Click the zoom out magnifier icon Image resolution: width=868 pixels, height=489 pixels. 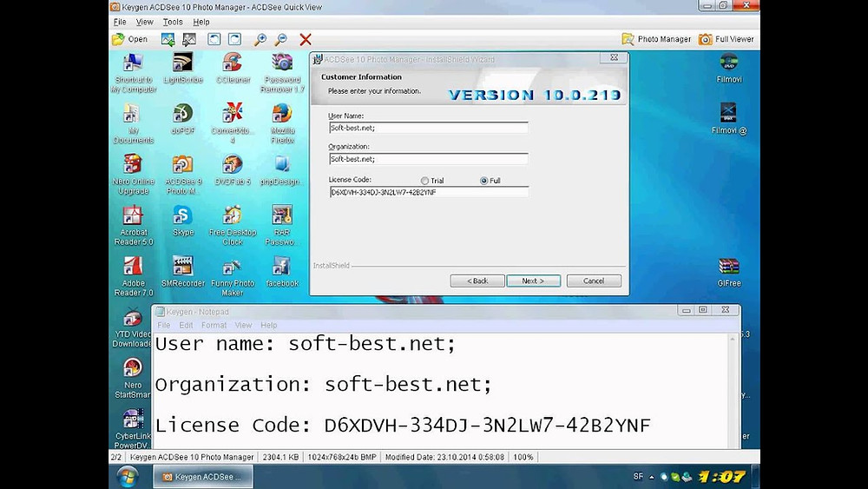point(281,39)
